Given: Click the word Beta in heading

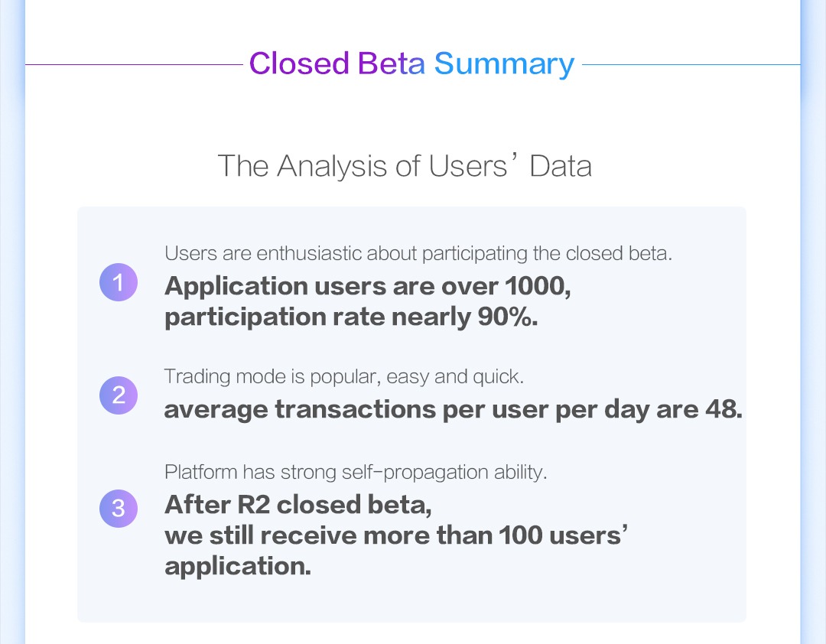Looking at the screenshot, I should [x=392, y=63].
